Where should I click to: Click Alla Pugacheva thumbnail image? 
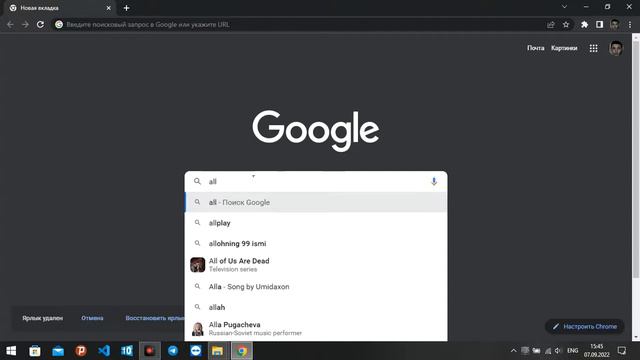(198, 329)
